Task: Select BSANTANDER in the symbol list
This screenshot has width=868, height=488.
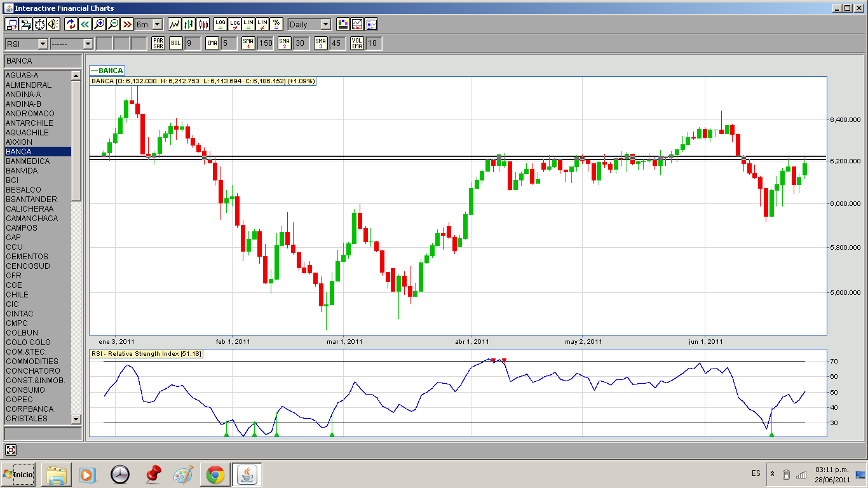Action: [38, 200]
